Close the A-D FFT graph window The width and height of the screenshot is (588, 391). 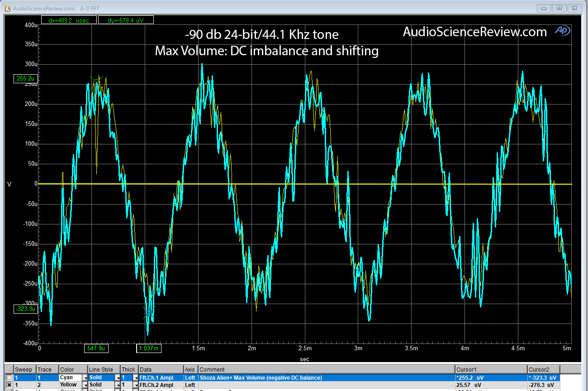tap(575, 8)
